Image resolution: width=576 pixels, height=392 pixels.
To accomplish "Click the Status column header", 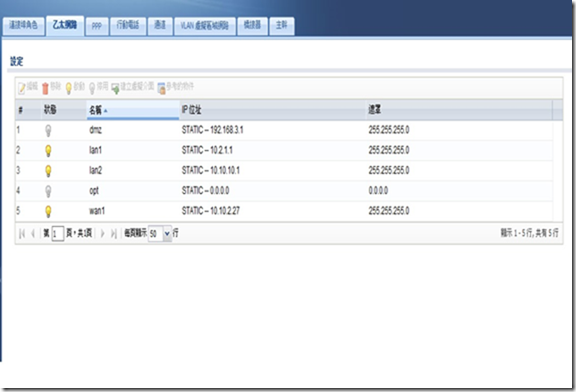I will (x=64, y=110).
